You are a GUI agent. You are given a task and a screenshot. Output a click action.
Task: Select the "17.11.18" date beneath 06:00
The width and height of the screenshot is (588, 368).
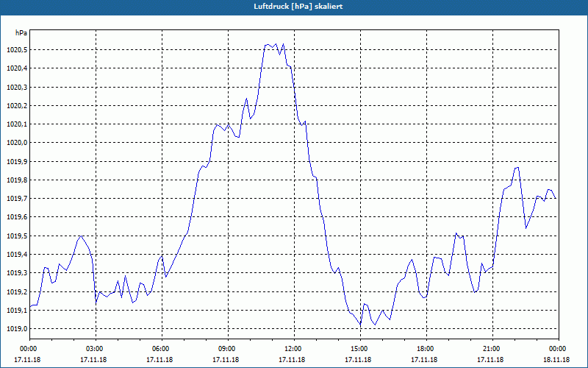[159, 360]
